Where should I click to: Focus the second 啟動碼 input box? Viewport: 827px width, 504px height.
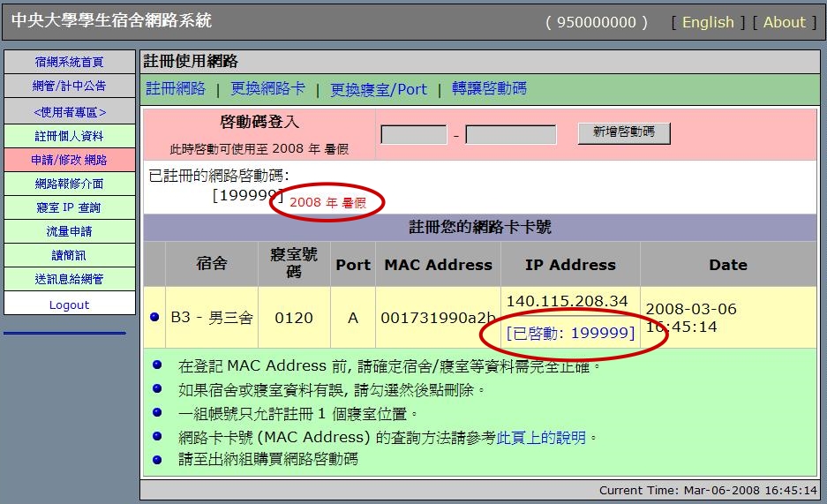tap(510, 135)
